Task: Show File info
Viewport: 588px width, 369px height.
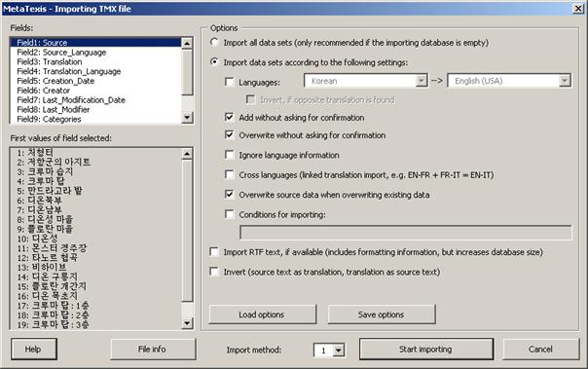Action: (x=153, y=350)
